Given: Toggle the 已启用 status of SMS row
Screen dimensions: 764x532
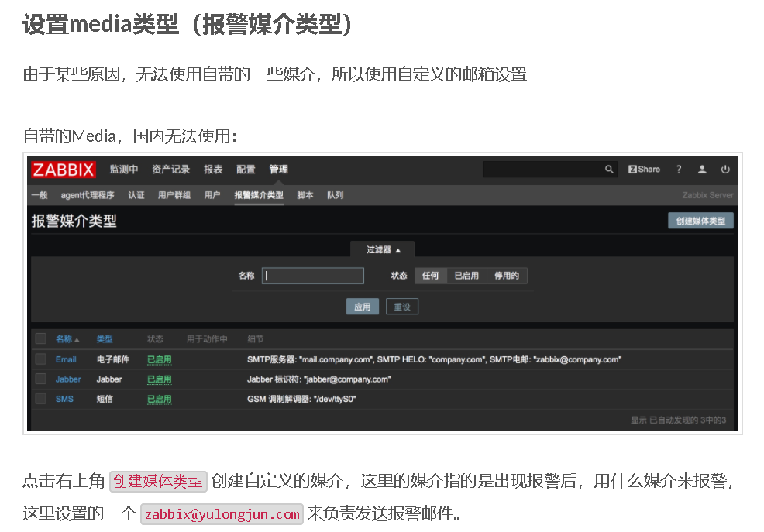Looking at the screenshot, I should click(160, 399).
